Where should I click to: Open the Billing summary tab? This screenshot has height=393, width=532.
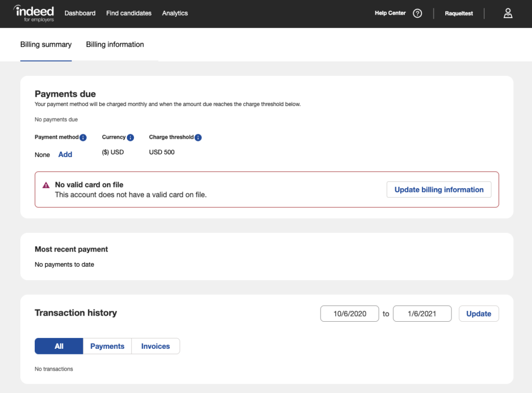46,45
